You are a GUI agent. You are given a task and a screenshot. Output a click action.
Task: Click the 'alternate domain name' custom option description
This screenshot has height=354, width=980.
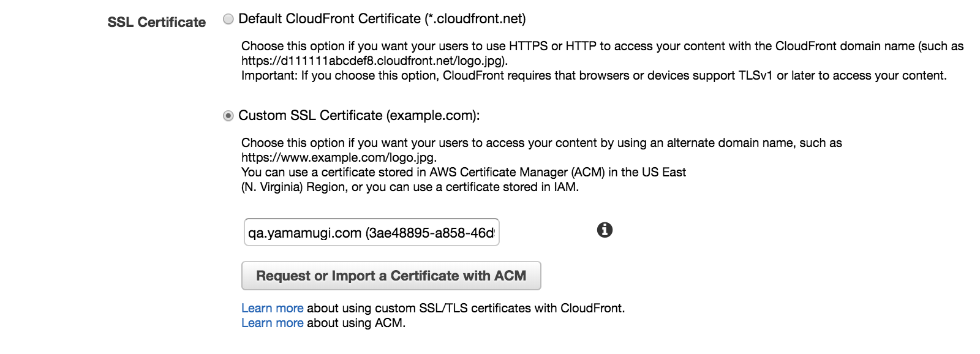coord(541,143)
